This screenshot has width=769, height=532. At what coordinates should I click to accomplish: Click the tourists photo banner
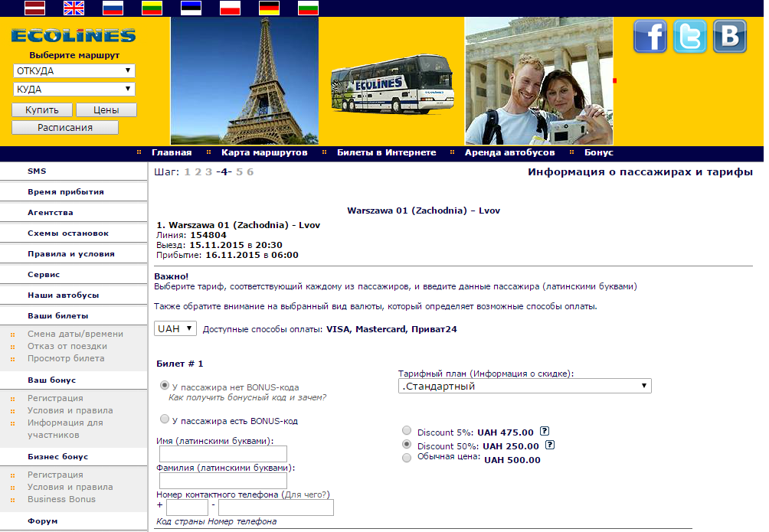pyautogui.click(x=539, y=81)
